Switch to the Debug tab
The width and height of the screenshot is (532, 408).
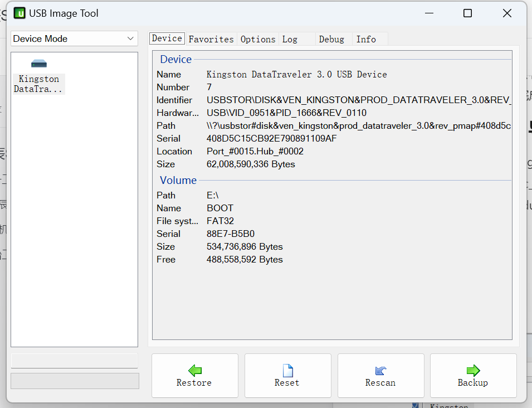click(x=331, y=39)
